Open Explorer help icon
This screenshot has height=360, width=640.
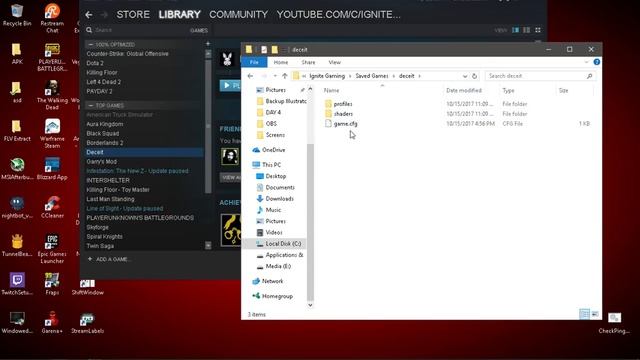coord(596,62)
